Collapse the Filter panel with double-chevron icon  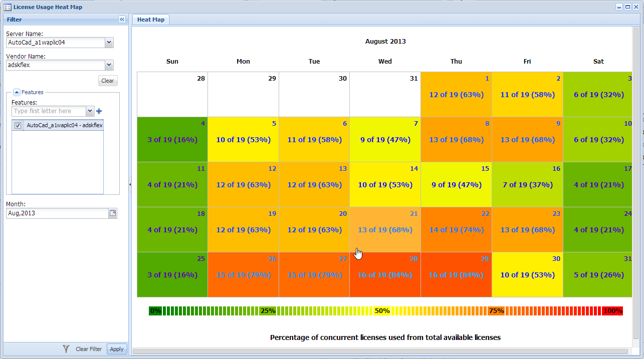(122, 20)
